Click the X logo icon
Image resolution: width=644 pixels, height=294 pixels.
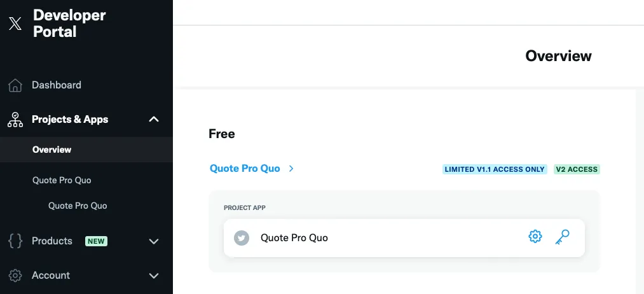[15, 24]
